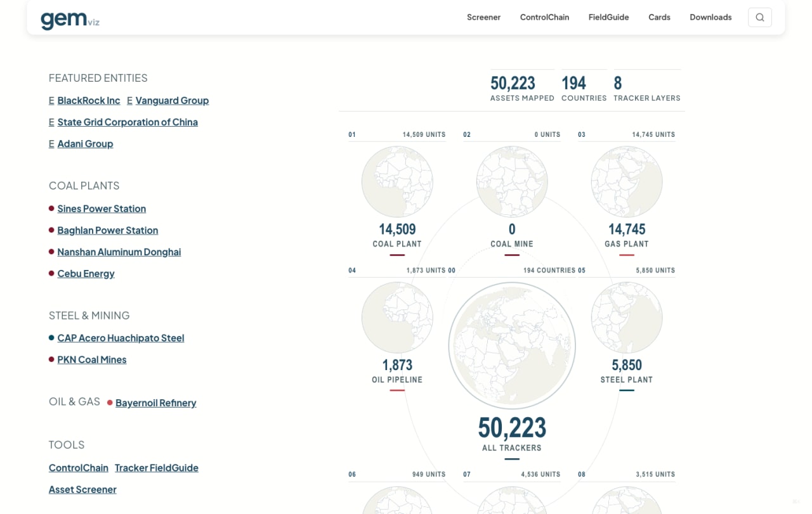812x514 pixels.
Task: Click the 50,223 Assets Mapped stat
Action: 513,83
